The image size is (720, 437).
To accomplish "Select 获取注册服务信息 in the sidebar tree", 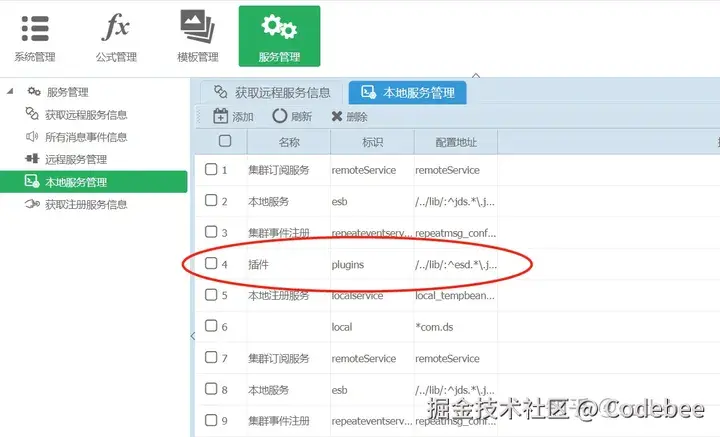I will pyautogui.click(x=86, y=204).
